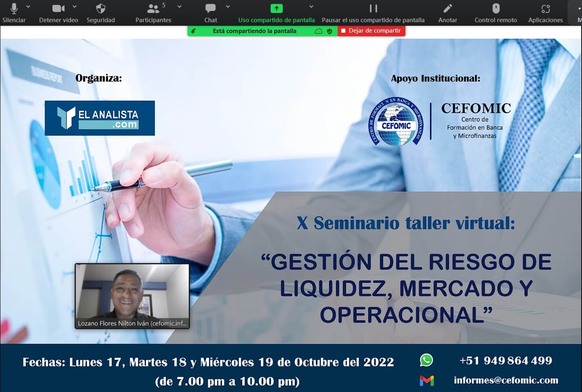Click the green Uso compartido de pantalla icon
Image resolution: width=582 pixels, height=392 pixels.
[x=276, y=8]
